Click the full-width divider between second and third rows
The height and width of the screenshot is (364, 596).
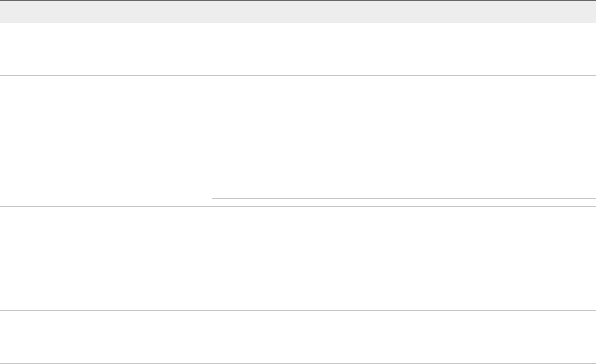tap(298, 206)
